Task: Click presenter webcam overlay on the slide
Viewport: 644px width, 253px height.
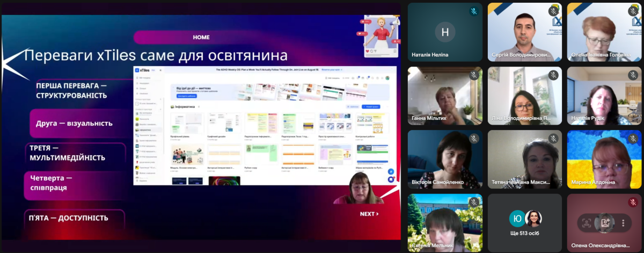Action: coord(358,188)
